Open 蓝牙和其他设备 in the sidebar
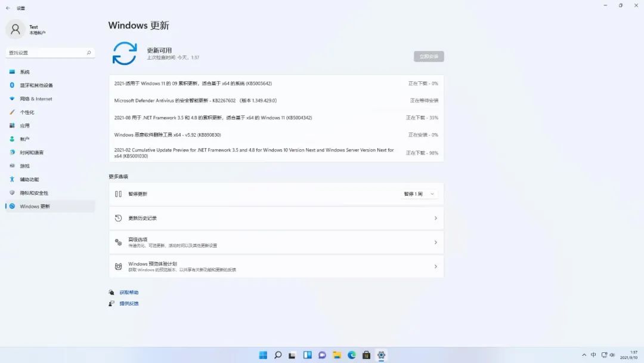The height and width of the screenshot is (363, 644). pyautogui.click(x=50, y=85)
